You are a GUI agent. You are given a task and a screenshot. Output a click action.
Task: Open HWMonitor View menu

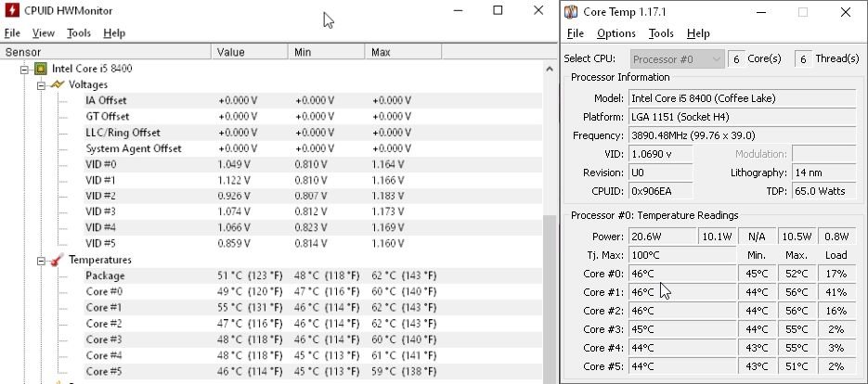(x=44, y=33)
